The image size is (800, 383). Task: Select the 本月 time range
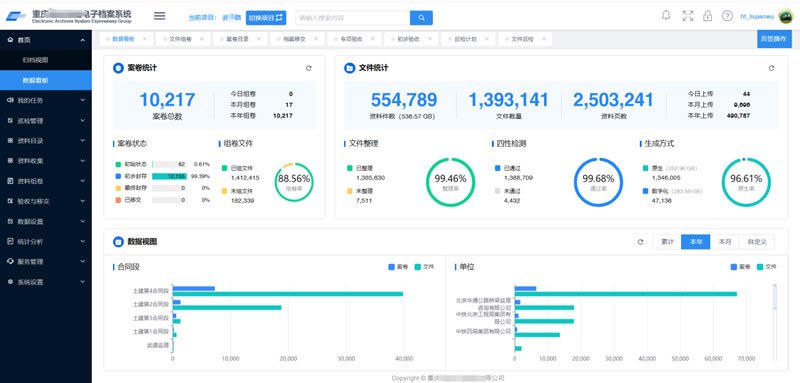[x=724, y=242]
